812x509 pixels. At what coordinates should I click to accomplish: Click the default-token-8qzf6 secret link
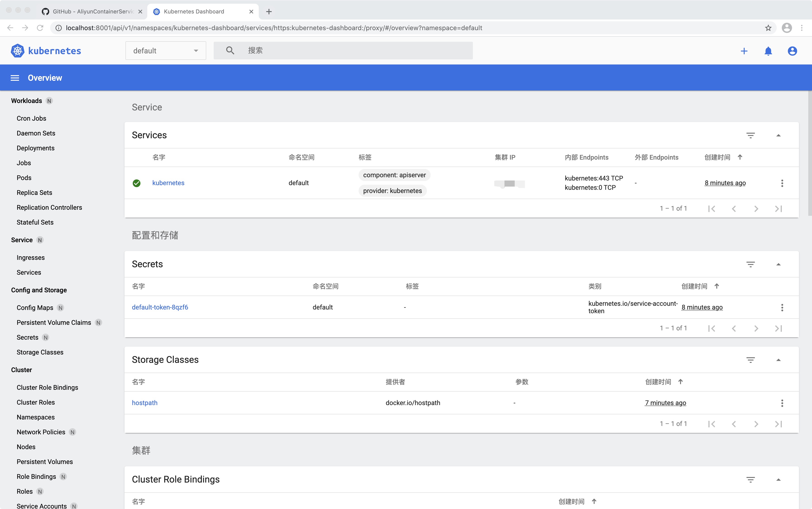click(x=160, y=307)
